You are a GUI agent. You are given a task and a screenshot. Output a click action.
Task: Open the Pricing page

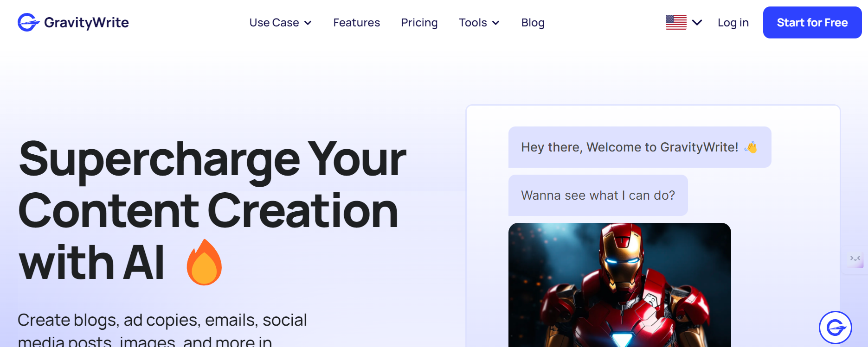coord(419,23)
